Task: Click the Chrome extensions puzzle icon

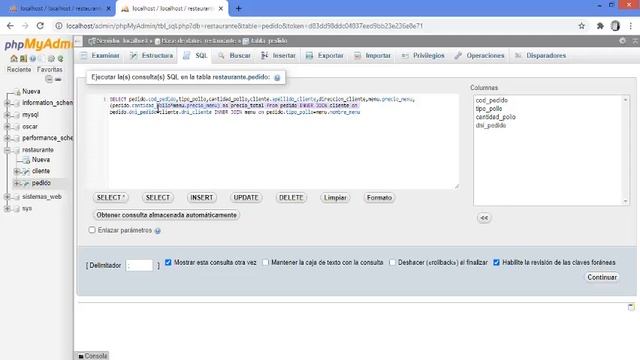Action: [x=600, y=26]
